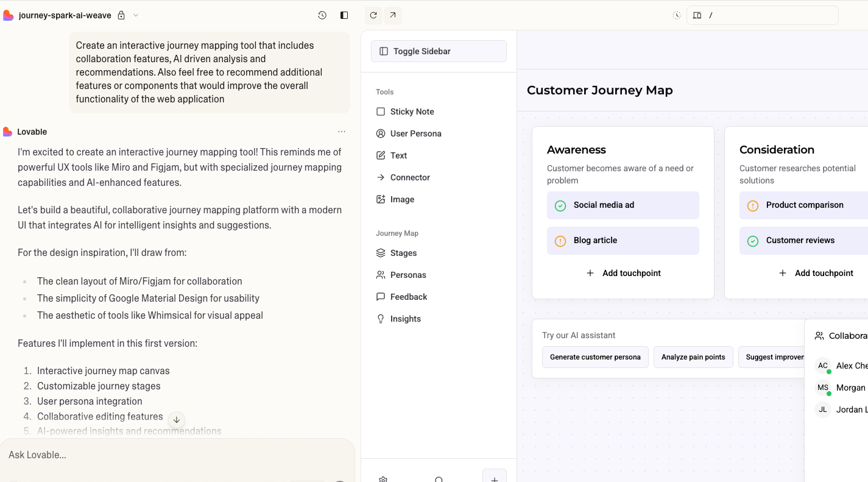
Task: Click the loading spinner icon near URL bar
Action: point(677,15)
